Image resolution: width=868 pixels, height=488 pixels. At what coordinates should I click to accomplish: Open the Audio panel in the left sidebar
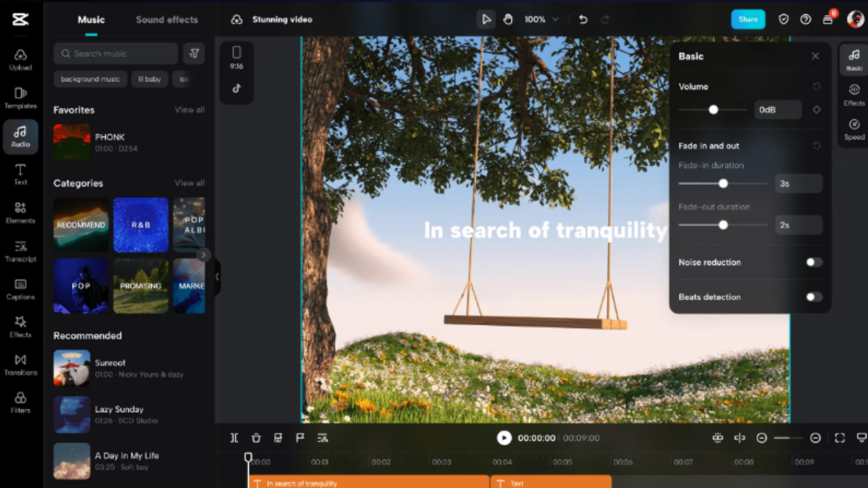pos(20,136)
